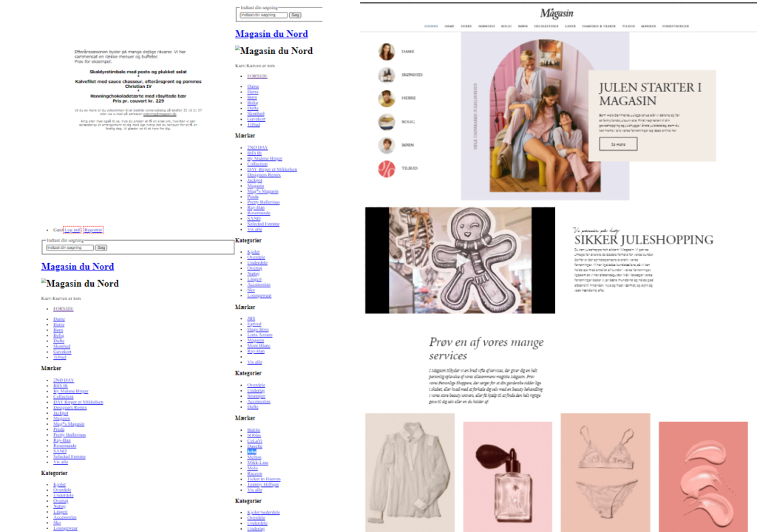Click the catering email address link
The height and width of the screenshot is (532, 757).
(x=160, y=114)
